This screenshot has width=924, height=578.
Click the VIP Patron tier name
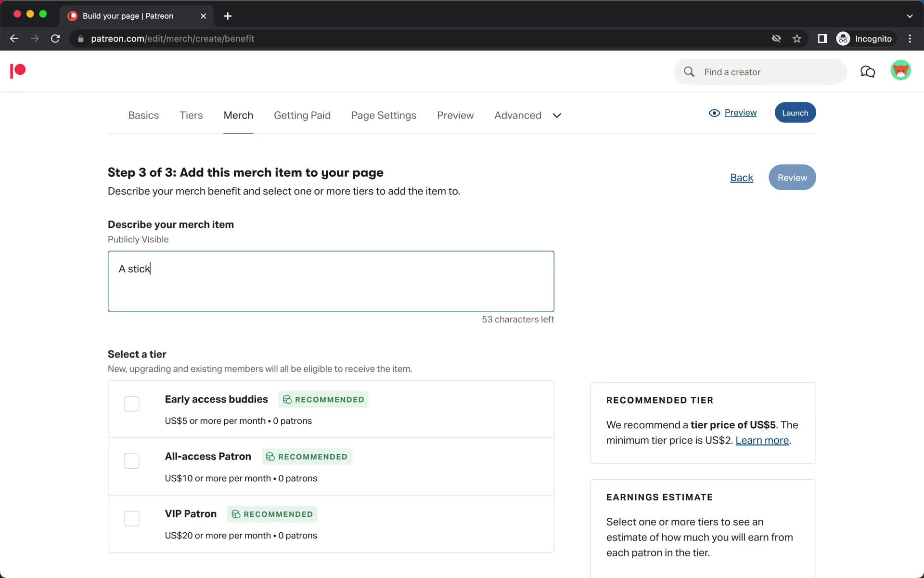191,514
